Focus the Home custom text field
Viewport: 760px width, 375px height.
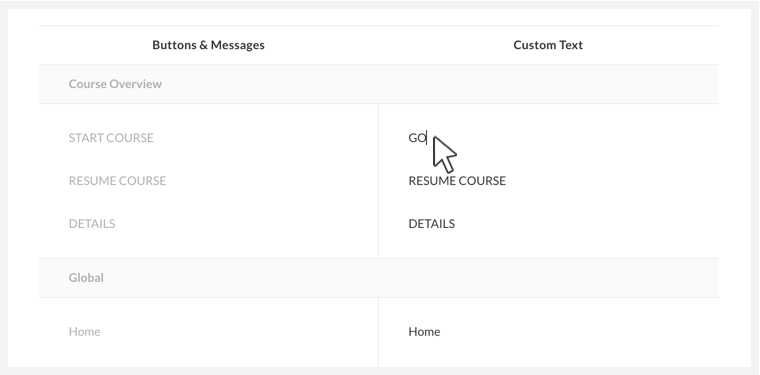(548, 332)
